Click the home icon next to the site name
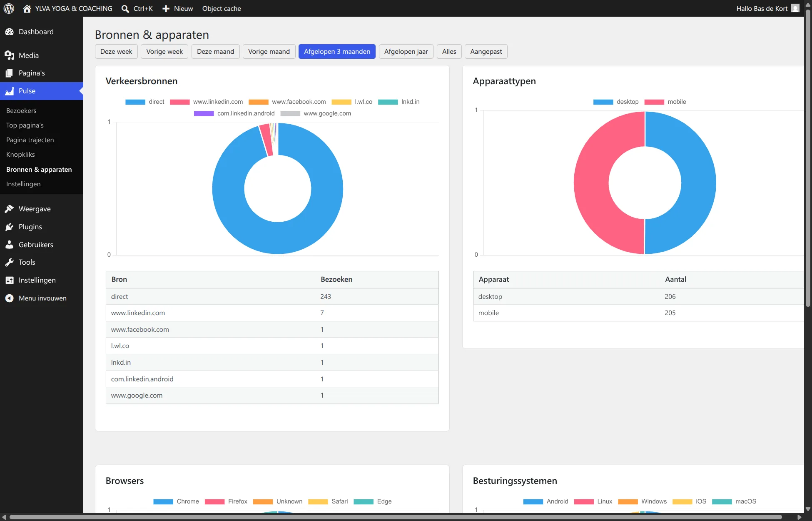Image resolution: width=812 pixels, height=521 pixels. tap(27, 8)
